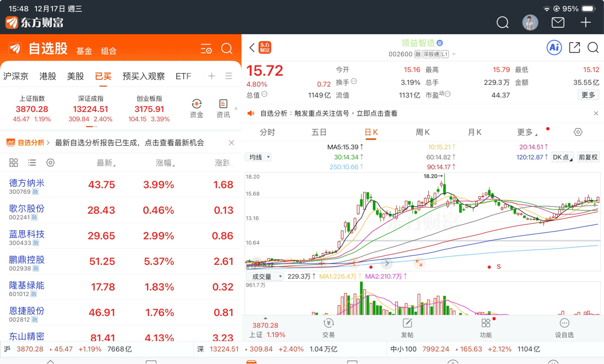604x364 pixels.
Task: Open the watchlist group menu icon
Action: 229,76
